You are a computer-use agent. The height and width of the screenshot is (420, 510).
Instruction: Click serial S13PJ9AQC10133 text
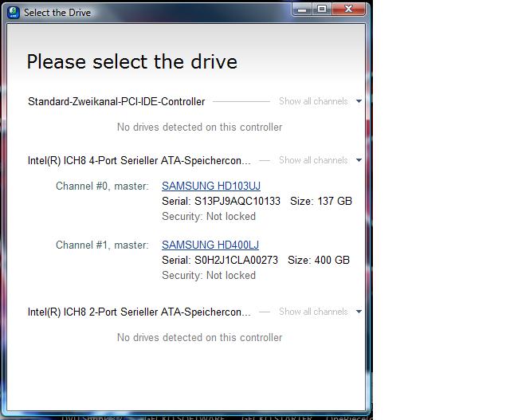tap(221, 201)
